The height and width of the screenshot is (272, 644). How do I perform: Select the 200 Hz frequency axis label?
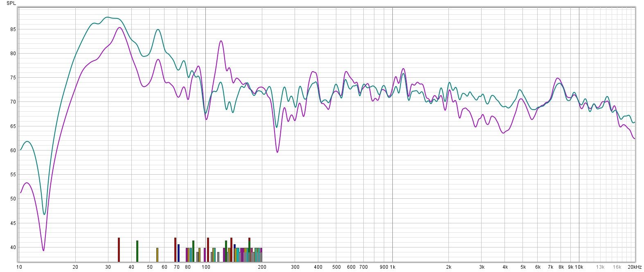(x=262, y=267)
